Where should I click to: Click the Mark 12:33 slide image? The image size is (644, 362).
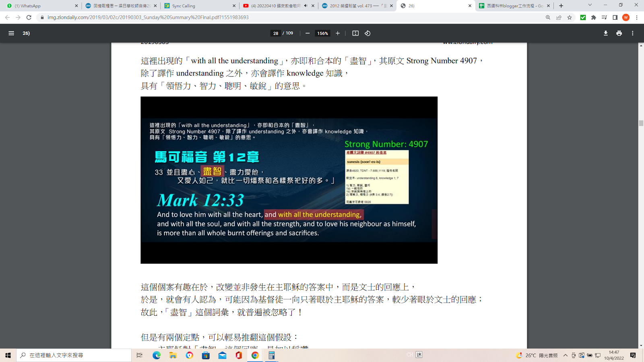[x=289, y=180]
